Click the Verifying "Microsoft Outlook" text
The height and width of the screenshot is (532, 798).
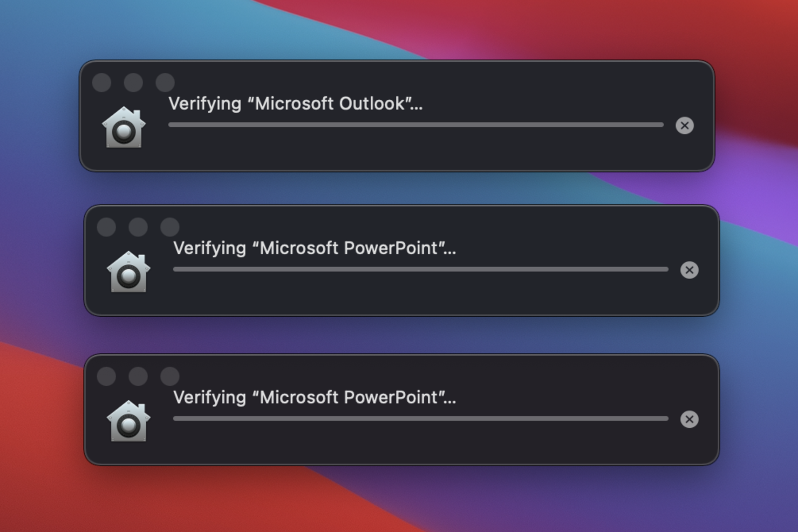(296, 104)
